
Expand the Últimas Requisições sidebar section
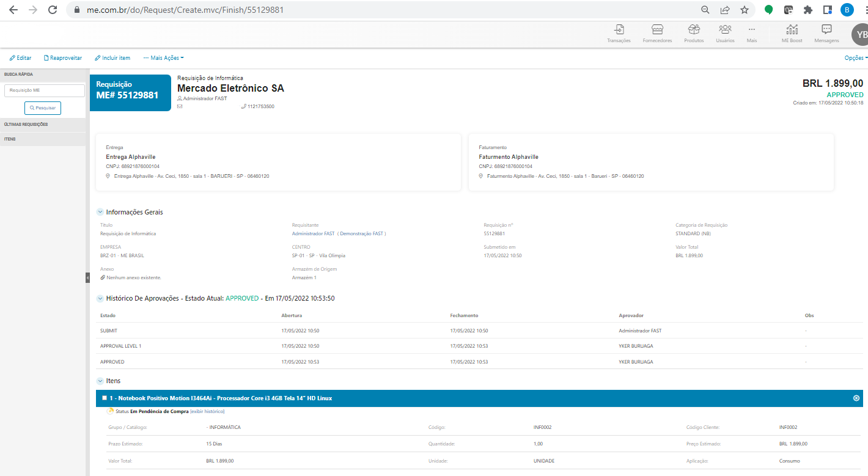coord(43,125)
